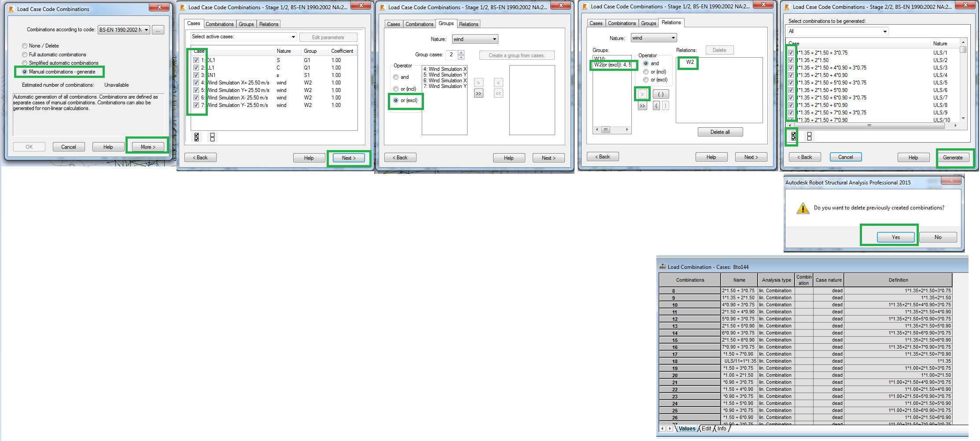Transfer all groups using the double-arrow icon
The height and width of the screenshot is (441, 980).
tap(641, 106)
